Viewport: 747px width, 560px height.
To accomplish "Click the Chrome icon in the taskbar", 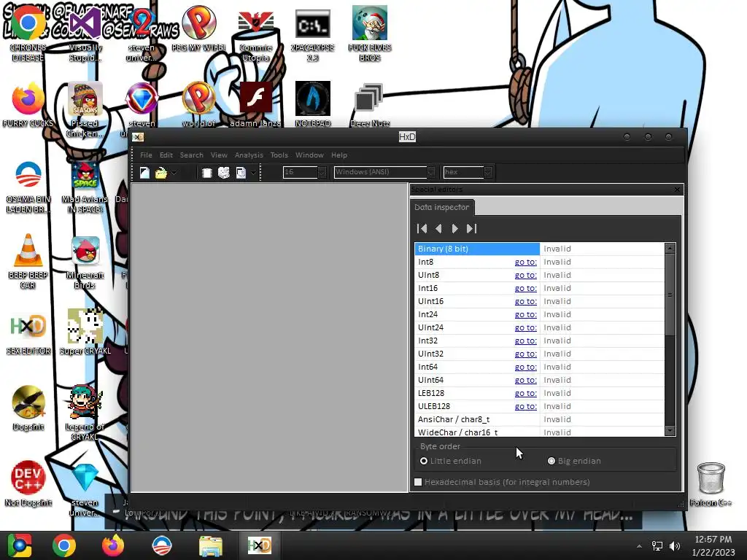I will tap(64, 545).
